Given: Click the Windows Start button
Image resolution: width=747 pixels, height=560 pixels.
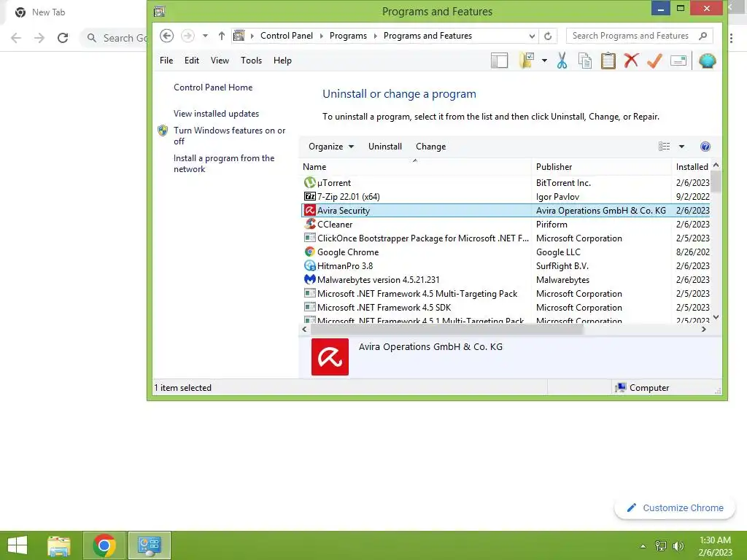Looking at the screenshot, I should click(18, 545).
